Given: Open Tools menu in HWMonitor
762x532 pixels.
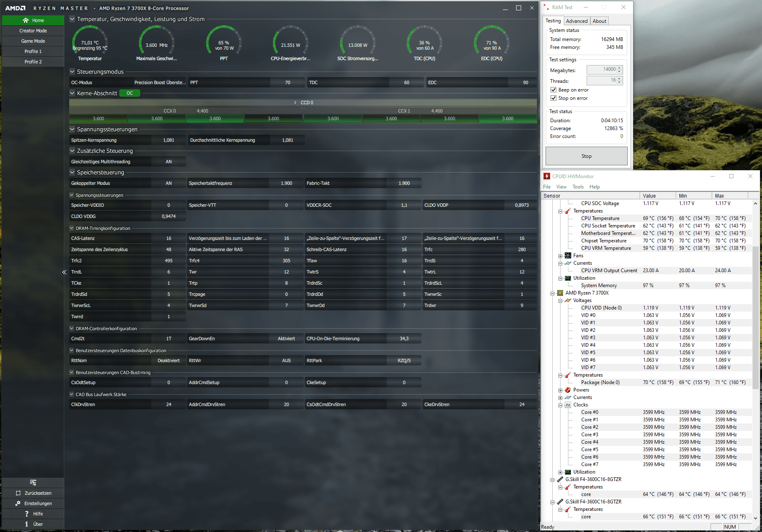Looking at the screenshot, I should point(578,187).
